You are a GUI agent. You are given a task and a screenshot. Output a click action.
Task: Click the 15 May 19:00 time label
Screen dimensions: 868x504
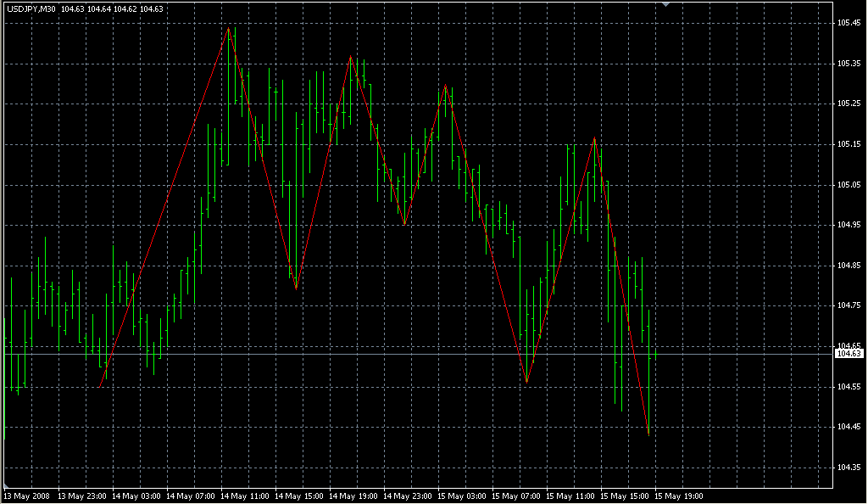click(680, 496)
